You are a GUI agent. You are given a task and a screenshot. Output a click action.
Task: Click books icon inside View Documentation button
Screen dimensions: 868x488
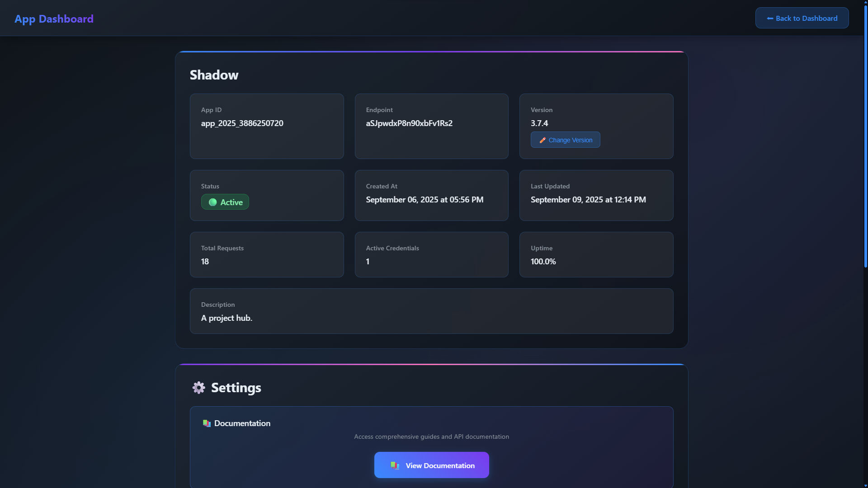click(395, 465)
